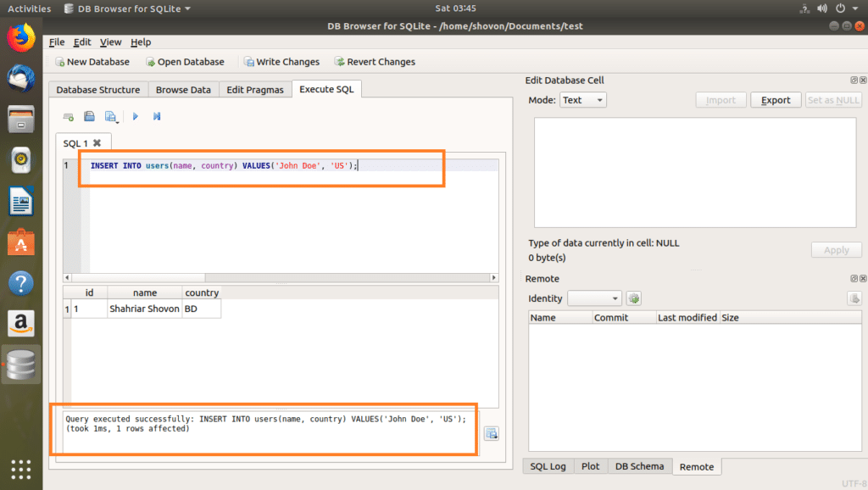Click New Database toolbar button
The height and width of the screenshot is (490, 868).
click(x=92, y=62)
